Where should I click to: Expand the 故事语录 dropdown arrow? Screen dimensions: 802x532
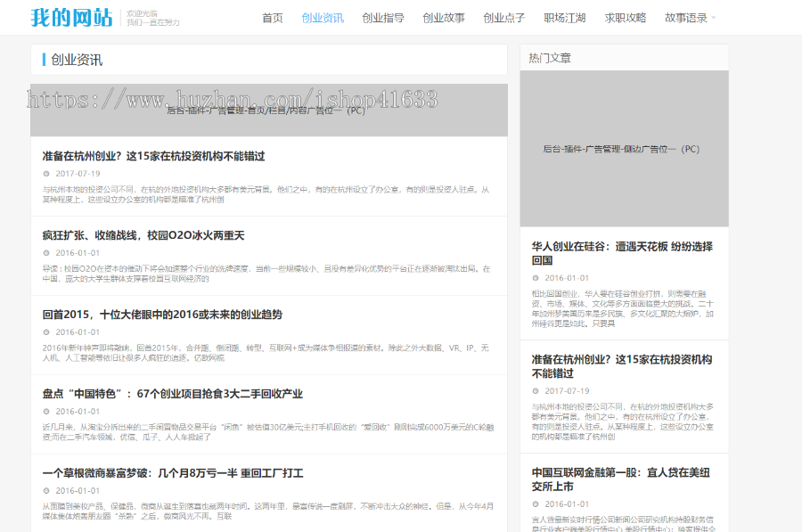(714, 18)
